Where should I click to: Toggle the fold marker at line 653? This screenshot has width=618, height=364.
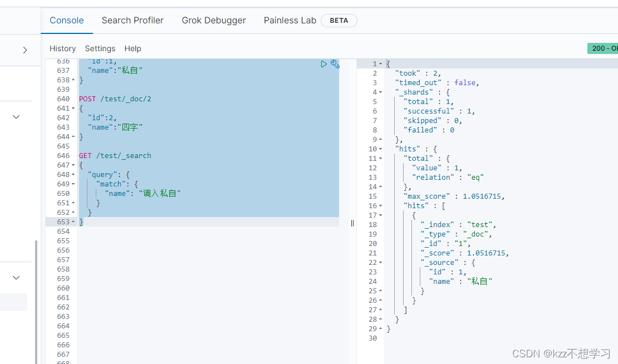(73, 222)
